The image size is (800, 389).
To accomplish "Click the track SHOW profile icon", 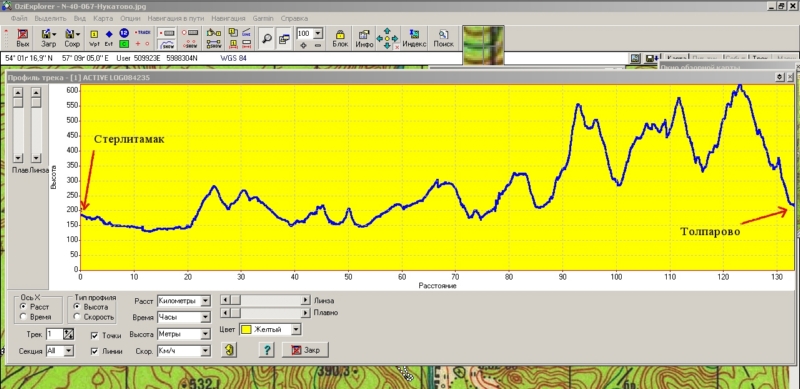I will pyautogui.click(x=167, y=44).
